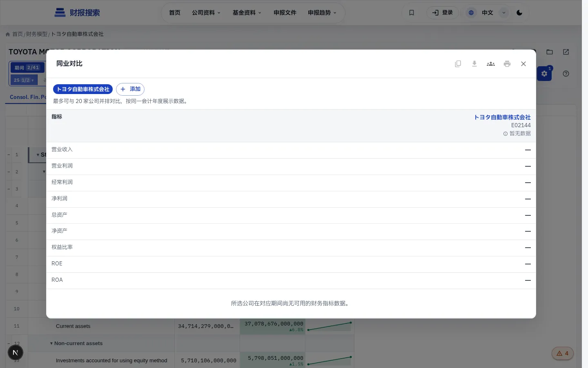This screenshot has width=588, height=368.
Task: Open the 申报文件 page
Action: point(285,13)
